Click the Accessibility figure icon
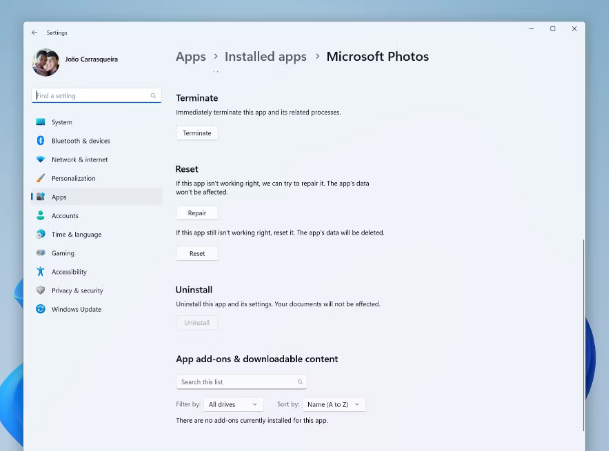 (40, 272)
